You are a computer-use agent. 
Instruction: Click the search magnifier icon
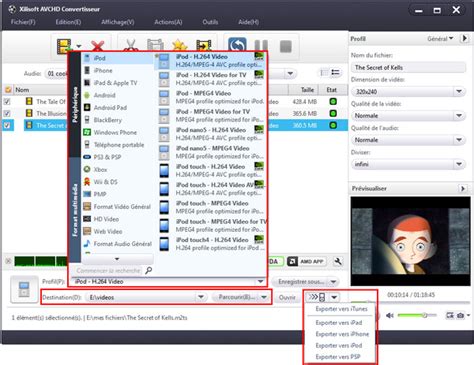(x=149, y=270)
